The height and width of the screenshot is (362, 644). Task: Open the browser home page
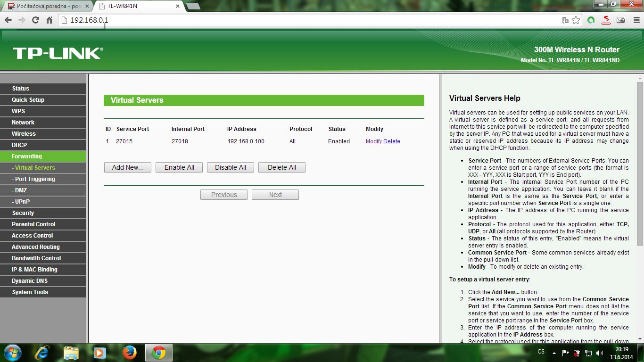point(49,20)
